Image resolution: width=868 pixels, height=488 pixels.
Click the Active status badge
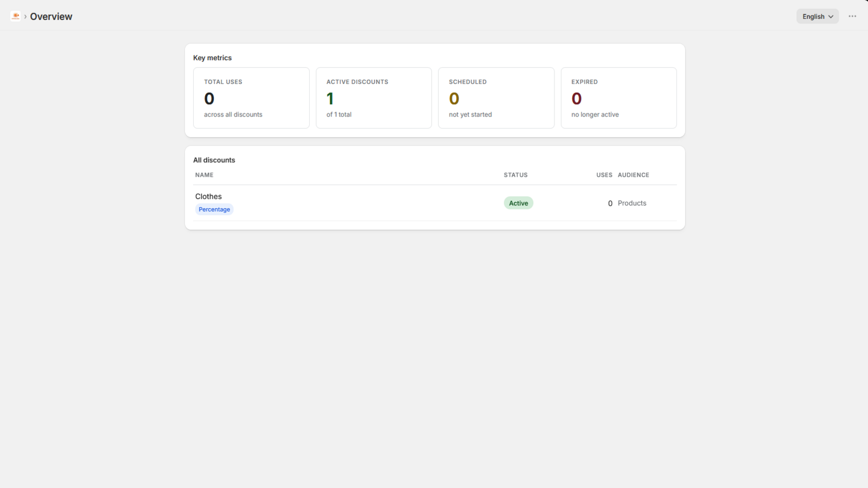click(519, 203)
